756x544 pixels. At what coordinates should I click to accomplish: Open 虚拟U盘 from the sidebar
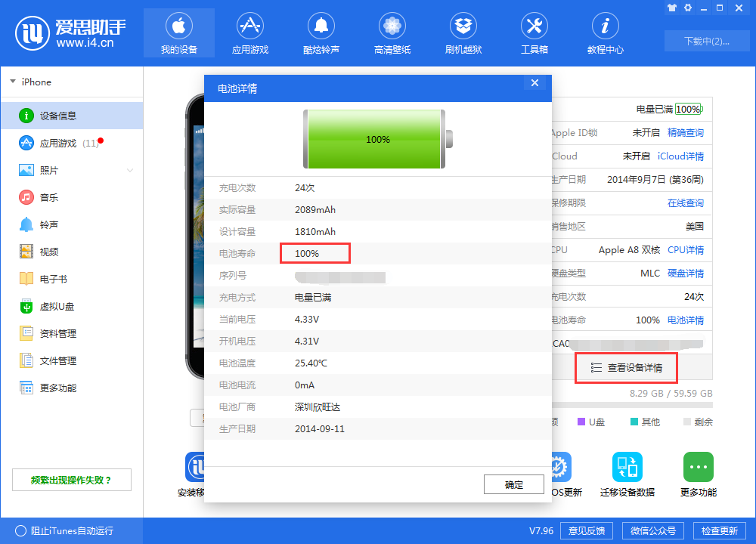[49, 306]
